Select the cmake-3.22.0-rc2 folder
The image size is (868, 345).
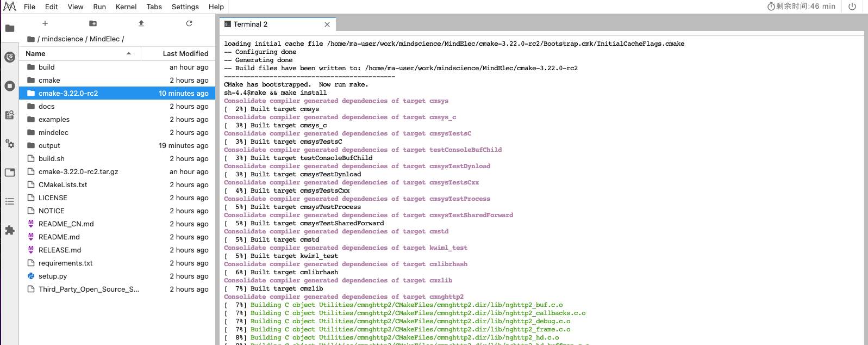click(x=117, y=93)
